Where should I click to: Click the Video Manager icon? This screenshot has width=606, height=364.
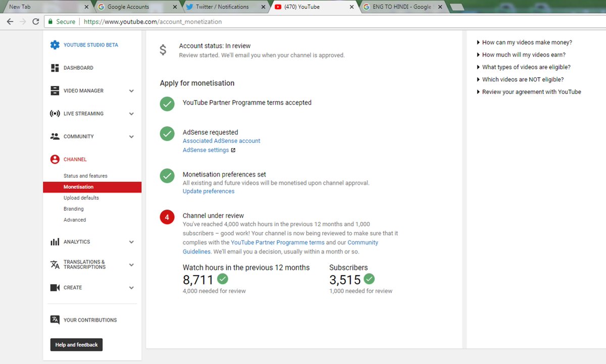coord(55,91)
